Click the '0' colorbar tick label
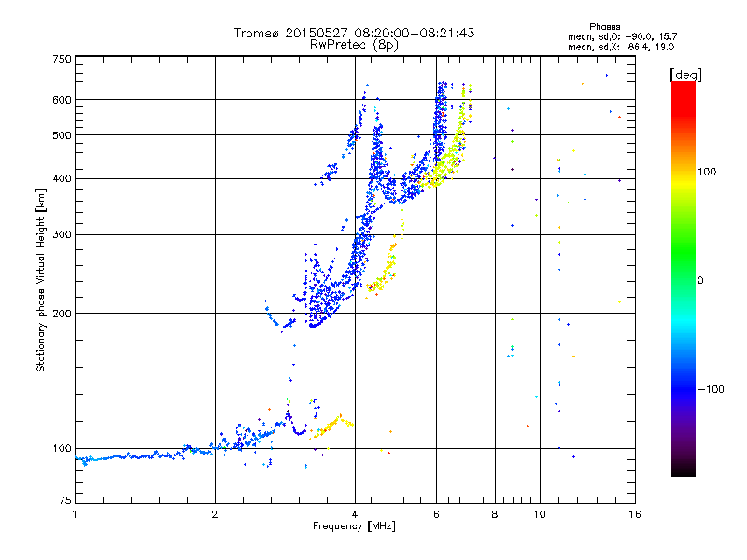This screenshot has height=560, width=747. coord(700,280)
